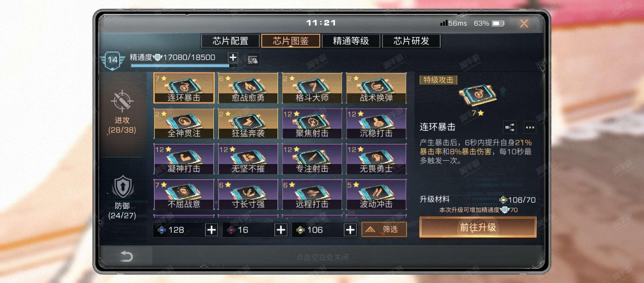Click the 前往升级 button
Viewport: 644px width, 283px height.
pos(478,227)
